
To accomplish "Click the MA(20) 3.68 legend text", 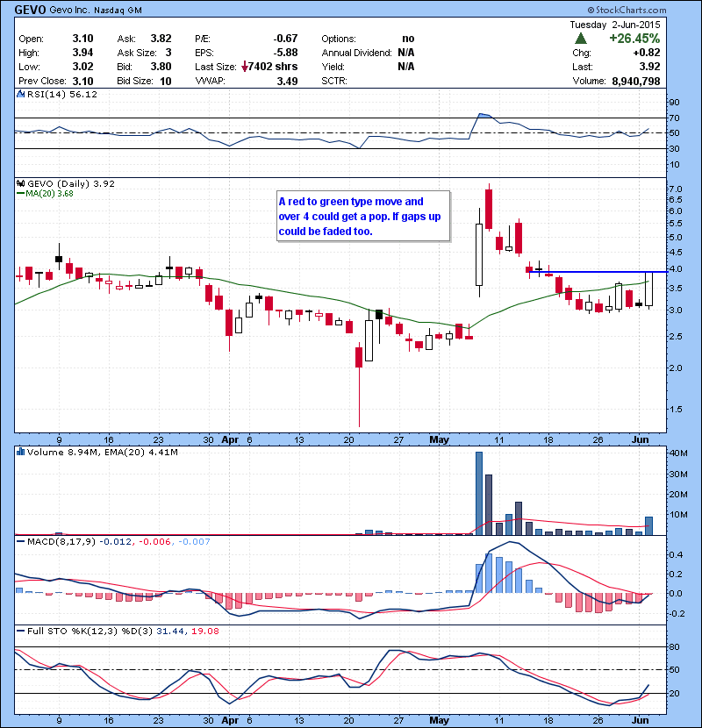I will point(49,194).
